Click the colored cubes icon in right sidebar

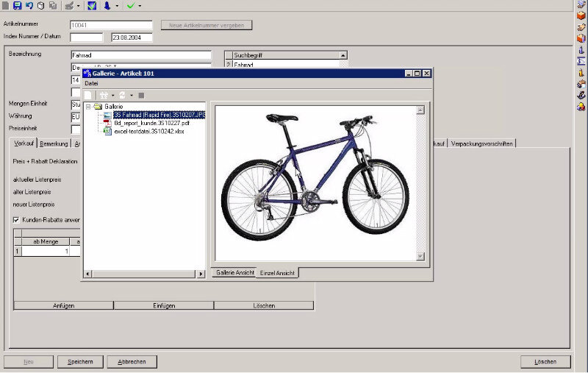pos(581,107)
